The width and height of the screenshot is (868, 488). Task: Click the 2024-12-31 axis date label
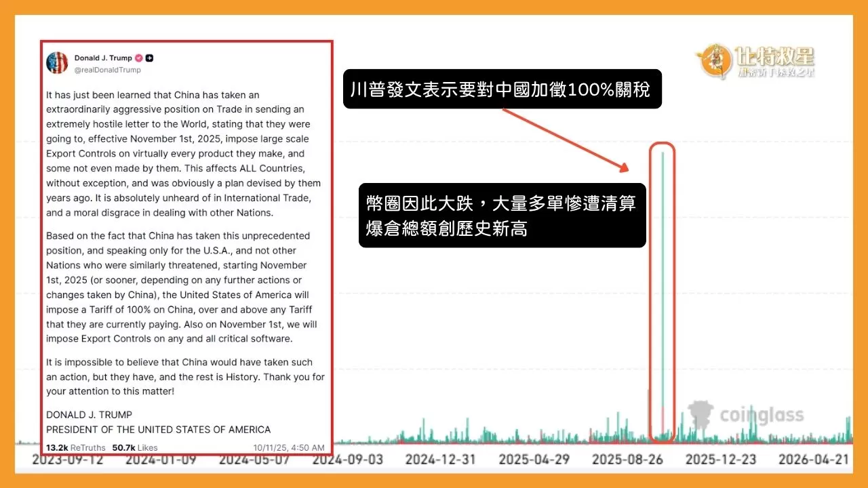[441, 460]
